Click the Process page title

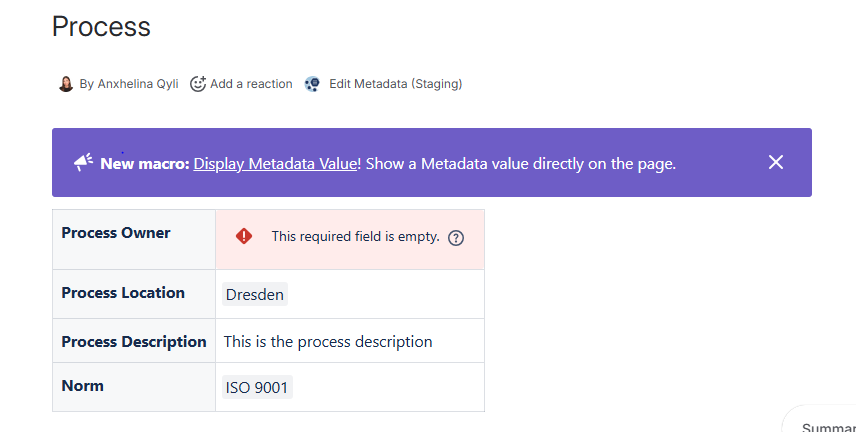pyautogui.click(x=101, y=27)
